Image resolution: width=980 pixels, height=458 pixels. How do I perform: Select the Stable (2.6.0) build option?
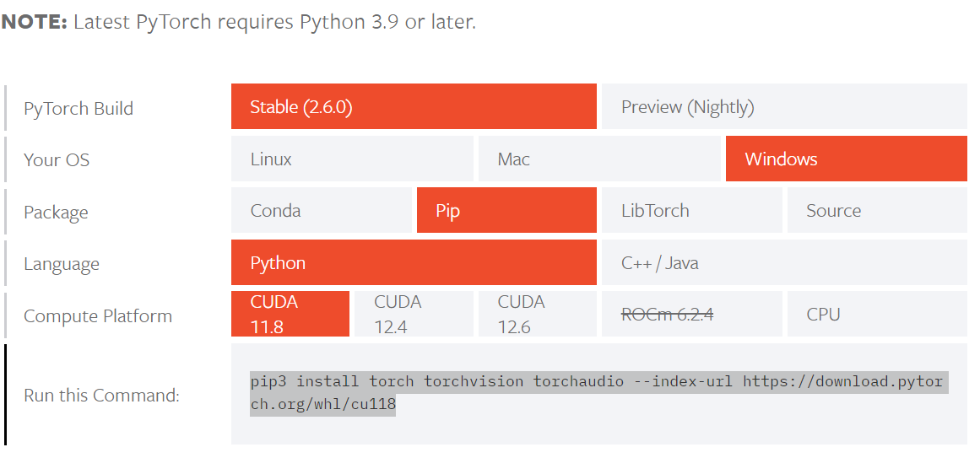(414, 107)
